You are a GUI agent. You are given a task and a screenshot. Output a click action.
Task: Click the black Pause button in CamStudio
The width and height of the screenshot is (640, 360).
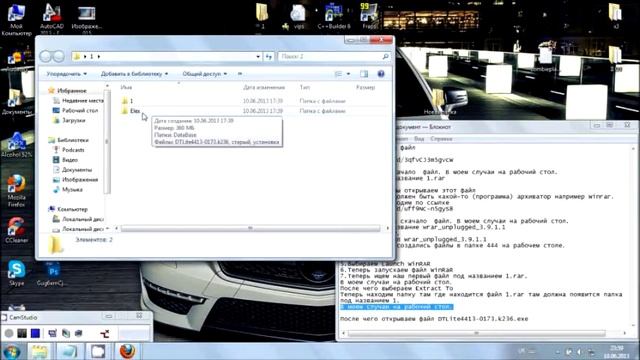pyautogui.click(x=22, y=333)
